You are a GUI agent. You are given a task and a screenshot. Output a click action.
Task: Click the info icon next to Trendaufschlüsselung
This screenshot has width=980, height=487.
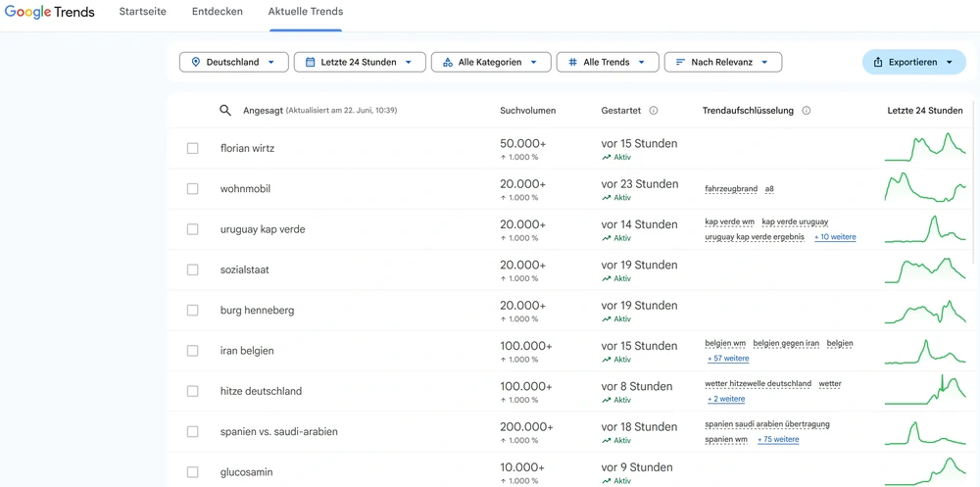pyautogui.click(x=807, y=111)
